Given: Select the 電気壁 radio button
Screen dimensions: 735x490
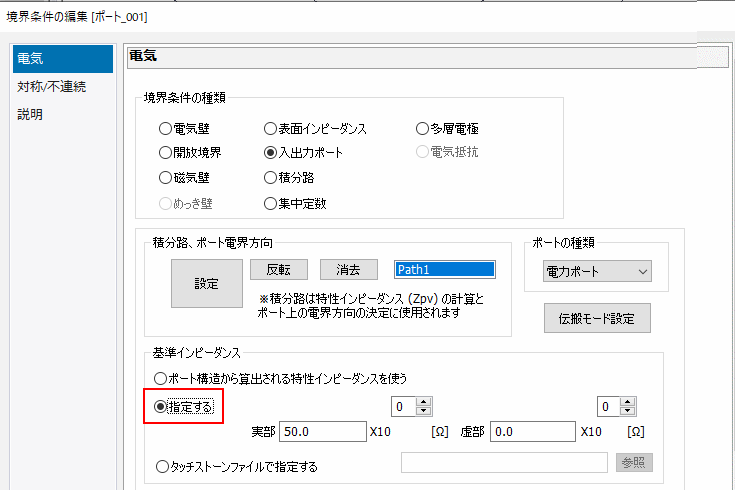Looking at the screenshot, I should [165, 129].
